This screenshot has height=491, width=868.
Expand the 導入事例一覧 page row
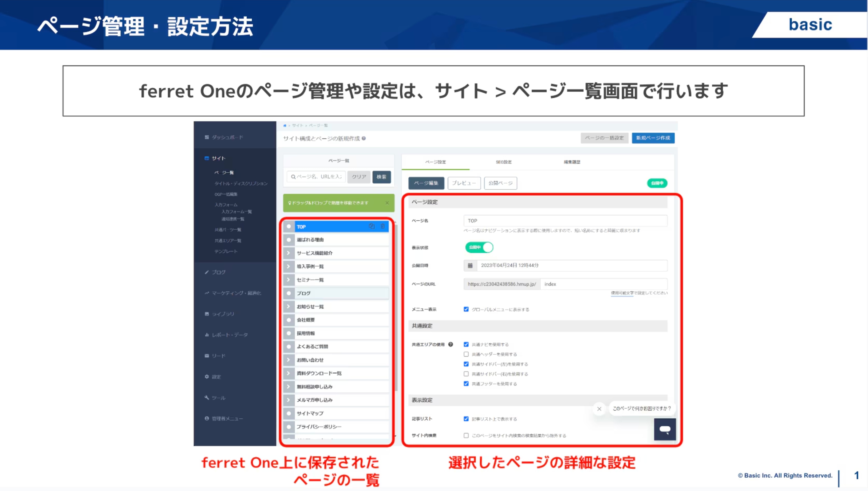click(288, 266)
